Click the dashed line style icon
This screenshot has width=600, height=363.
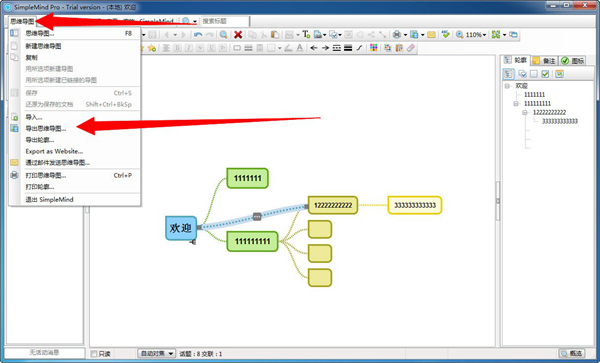coord(337,48)
